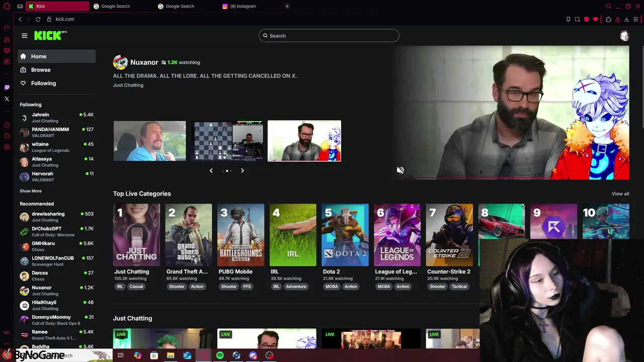Open OBS Studio from the taskbar
The width and height of the screenshot is (644, 362).
coord(269,355)
